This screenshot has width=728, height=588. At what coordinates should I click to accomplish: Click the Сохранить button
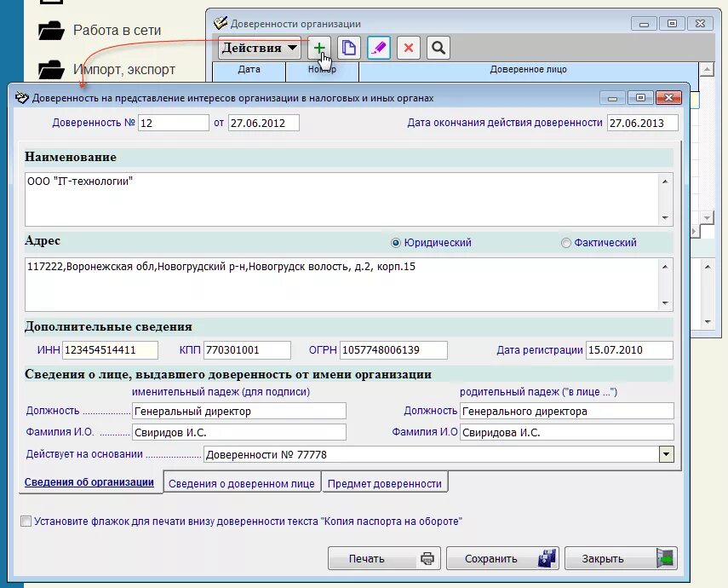click(x=502, y=558)
